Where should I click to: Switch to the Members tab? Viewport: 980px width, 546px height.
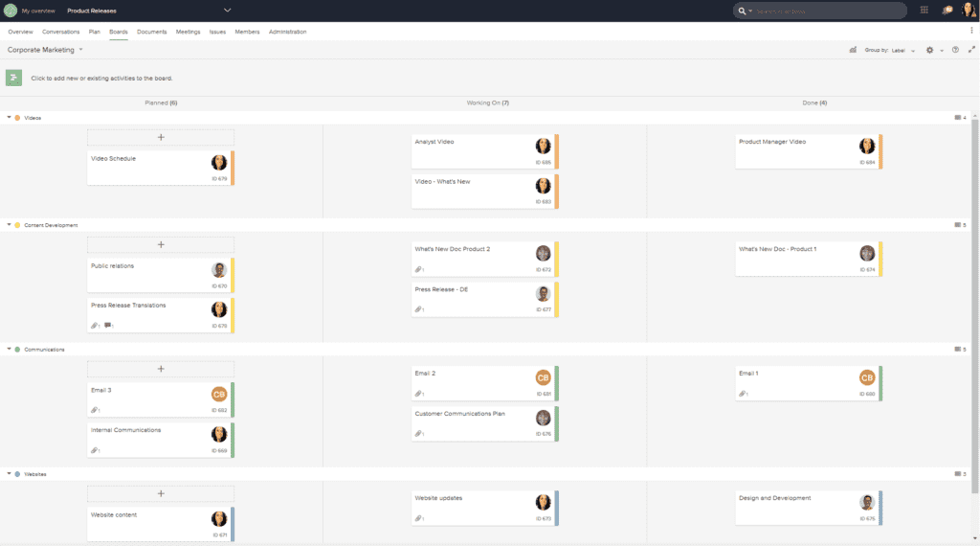tap(247, 32)
